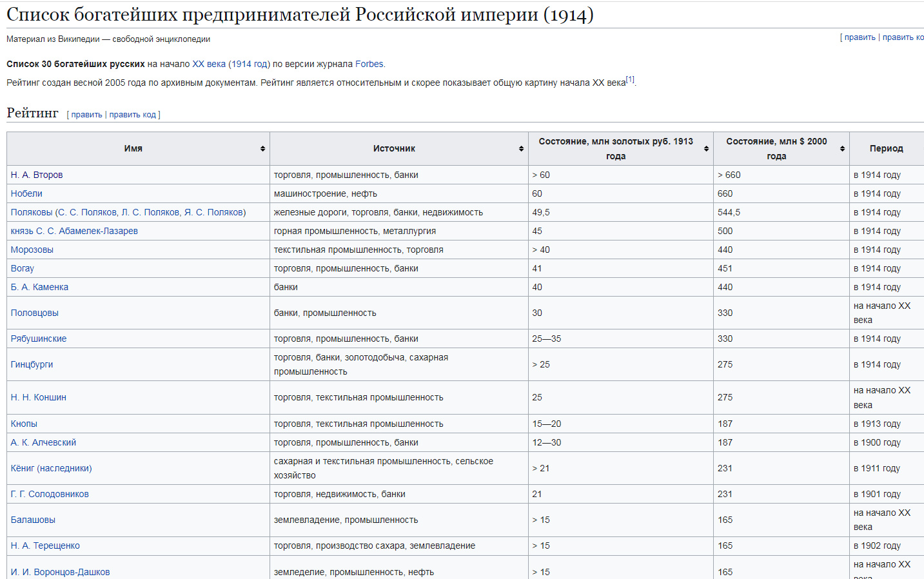Viewport: 924px width, 579px height.
Task: Select cell 'текстильная промышленность, торговля'
Action: [399, 250]
